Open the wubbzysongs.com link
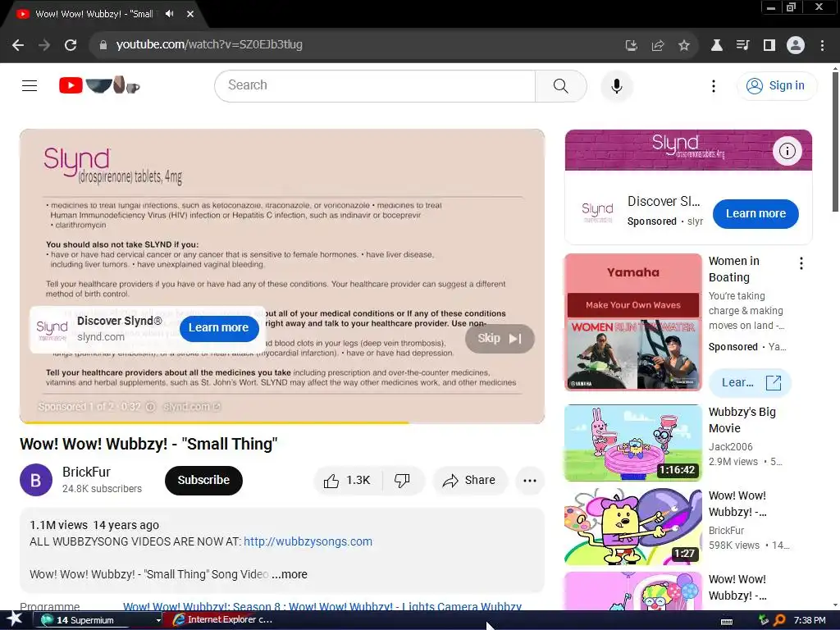The width and height of the screenshot is (840, 630). [308, 541]
